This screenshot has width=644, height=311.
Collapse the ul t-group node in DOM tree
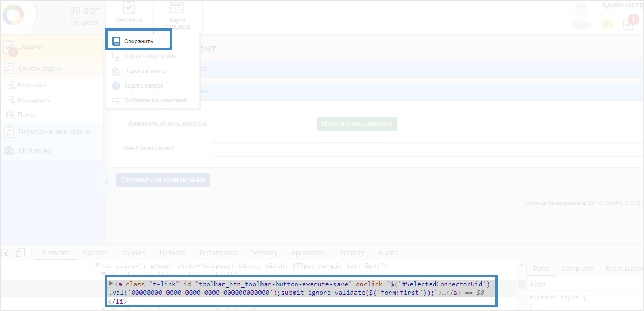[96, 266]
